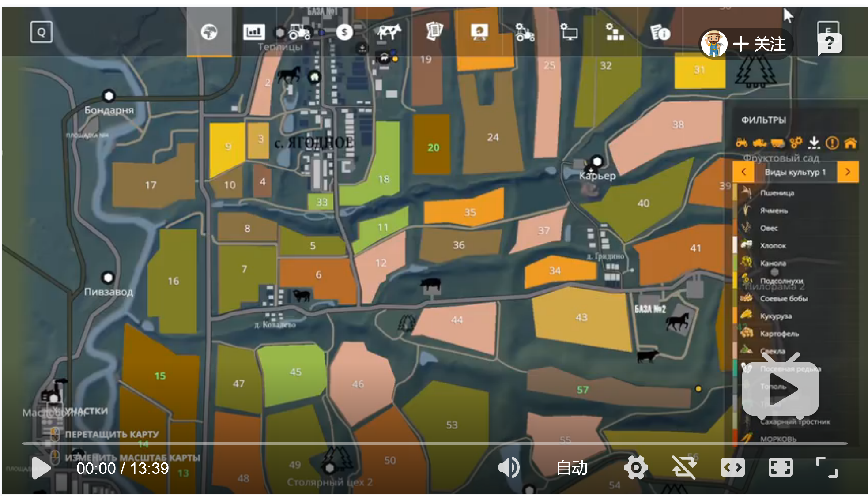Open the world map globe tab
Viewport: 868px width, 496px height.
[209, 32]
